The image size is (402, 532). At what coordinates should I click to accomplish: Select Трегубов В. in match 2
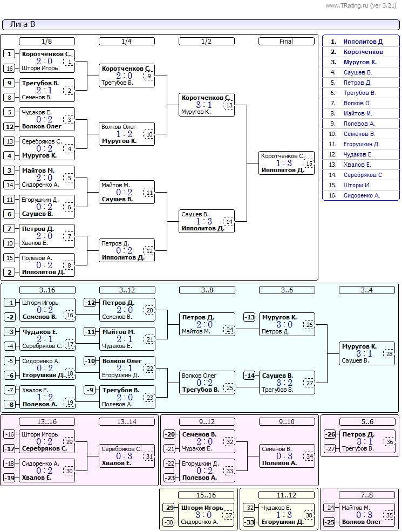tap(40, 83)
